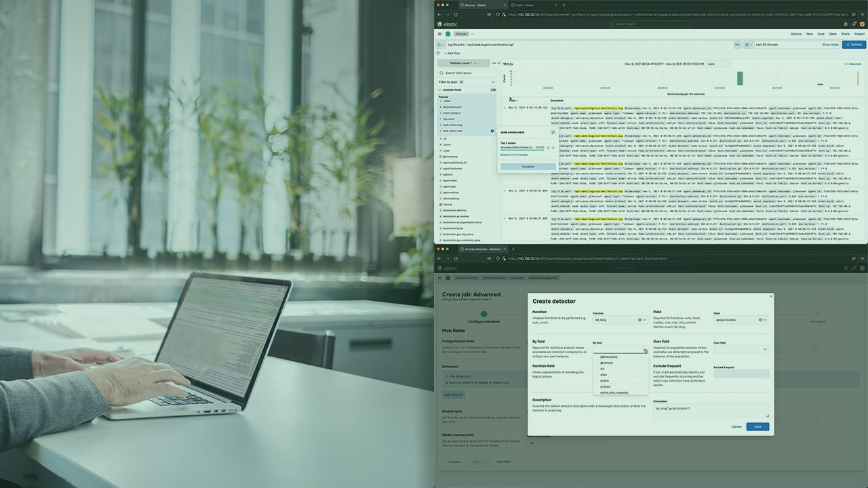Viewport: 868px width, 488px height.
Task: Click the pencil edit icon in zeek.notice.note popup
Action: (553, 132)
